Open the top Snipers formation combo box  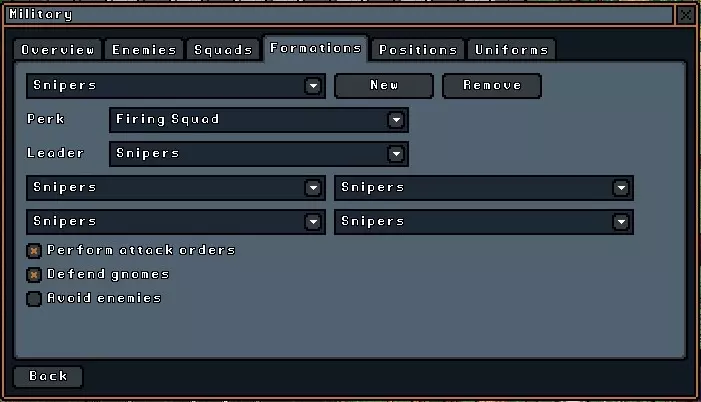click(x=176, y=86)
